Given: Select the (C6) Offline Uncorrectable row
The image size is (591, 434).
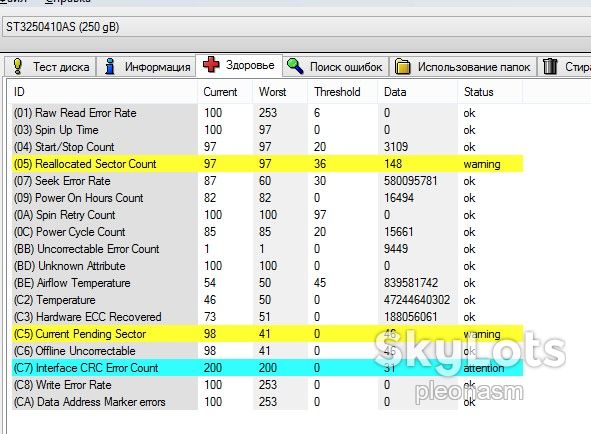Looking at the screenshot, I should point(268,351).
